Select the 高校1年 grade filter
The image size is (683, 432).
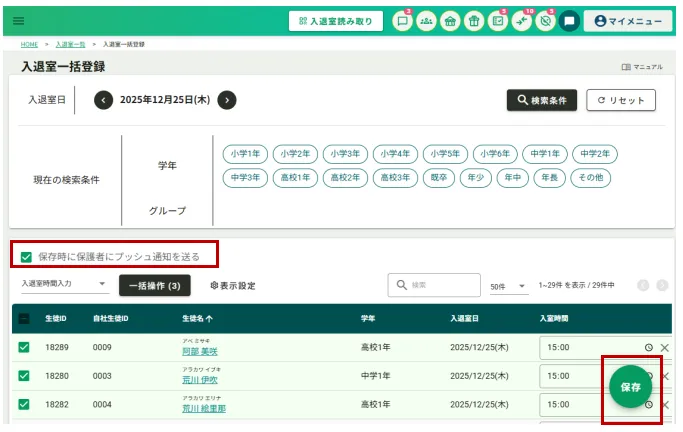click(296, 177)
